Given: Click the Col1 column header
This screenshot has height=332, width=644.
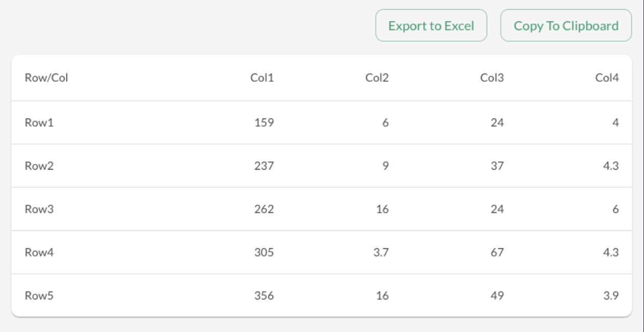Looking at the screenshot, I should (x=262, y=78).
